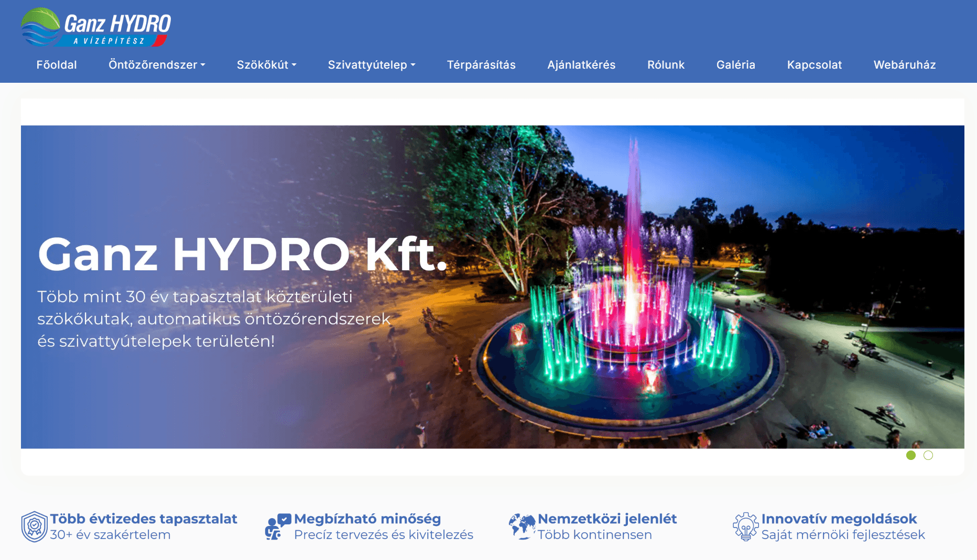
Task: Click the Nemzetközi jelenlét heading
Action: (x=607, y=519)
